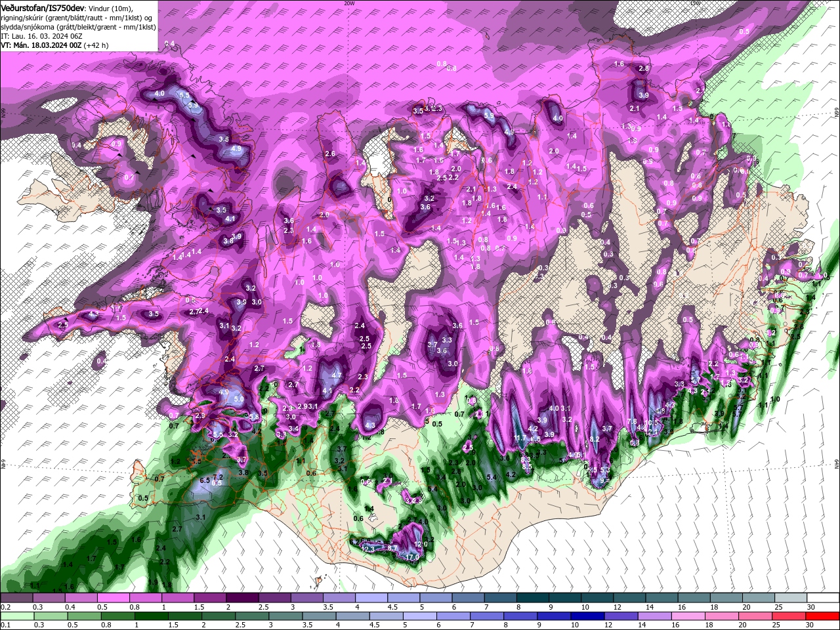
Task: Click the 12.3 precipitation value on map
Action: point(367,549)
